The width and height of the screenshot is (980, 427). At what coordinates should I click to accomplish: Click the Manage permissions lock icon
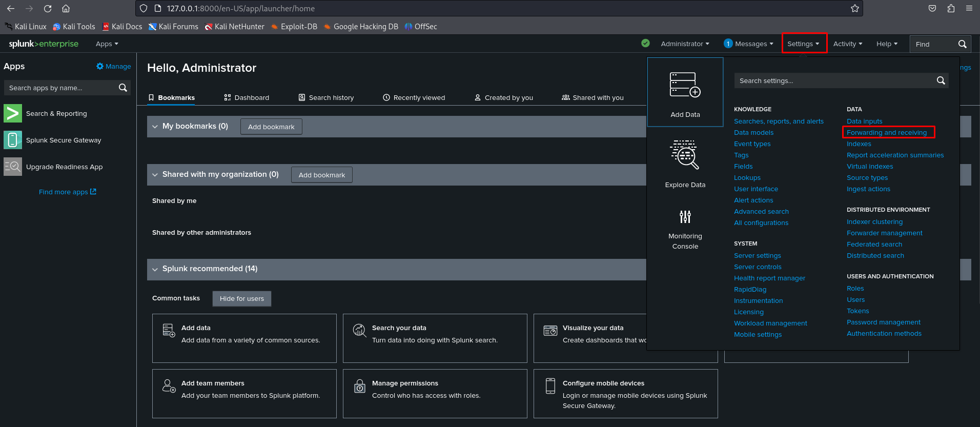pos(360,386)
